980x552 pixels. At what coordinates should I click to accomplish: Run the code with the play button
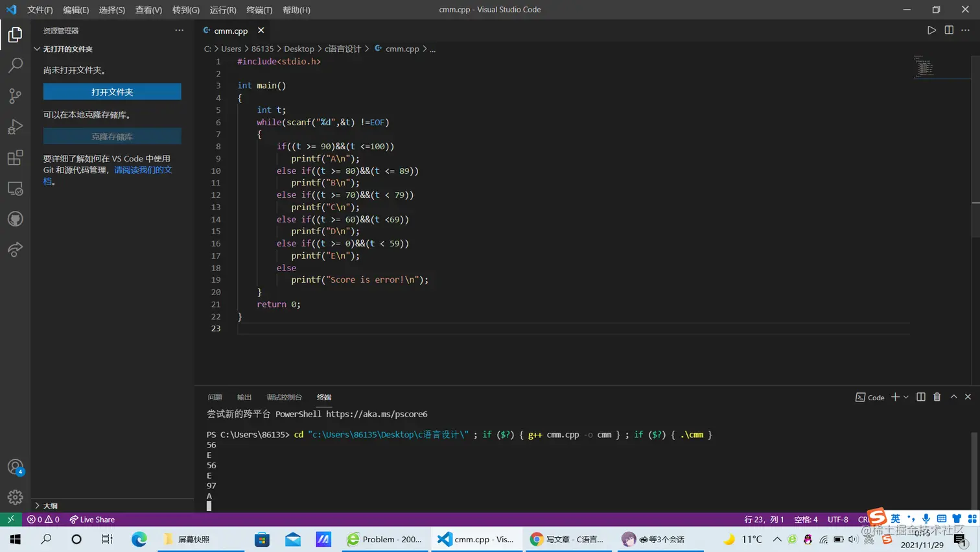[931, 30]
